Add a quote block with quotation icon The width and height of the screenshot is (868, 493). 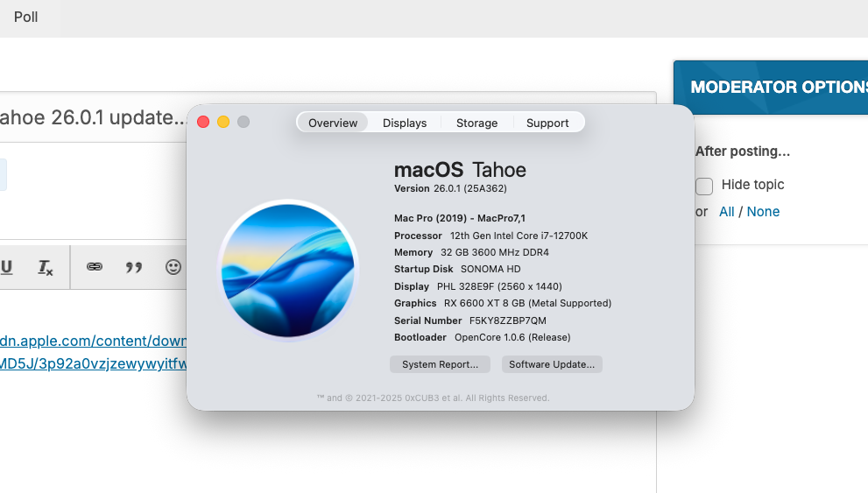pyautogui.click(x=133, y=268)
